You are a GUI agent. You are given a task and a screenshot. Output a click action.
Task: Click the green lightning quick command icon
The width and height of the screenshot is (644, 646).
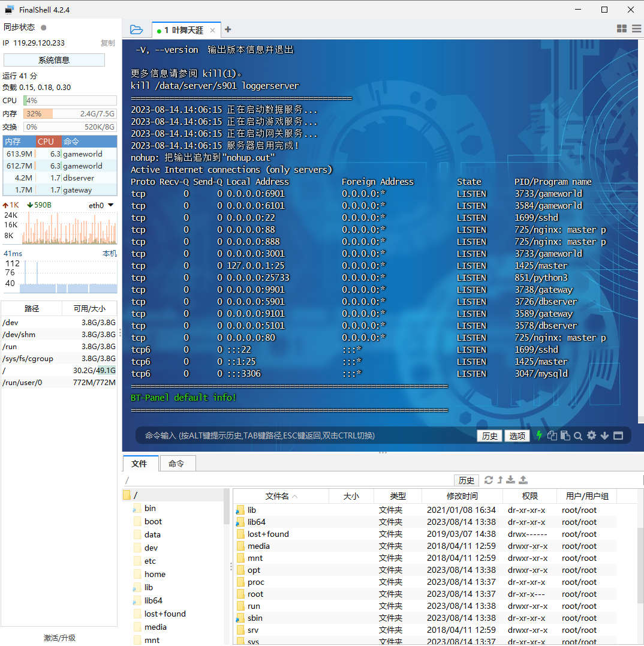(539, 435)
